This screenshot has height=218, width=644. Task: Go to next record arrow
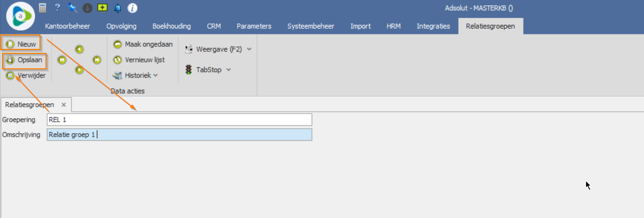click(x=79, y=70)
